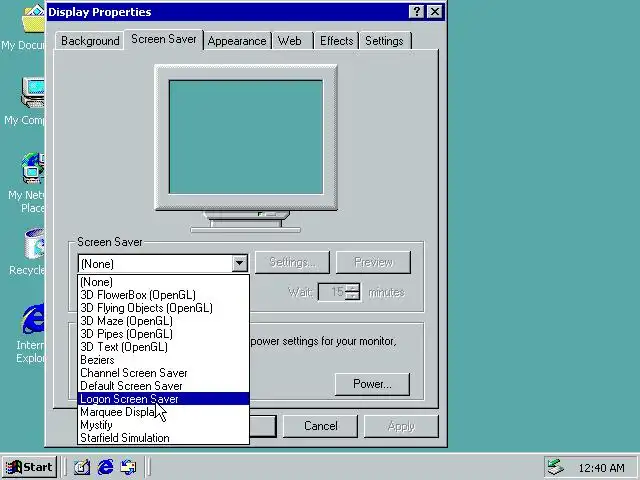
Task: Select 3D Flying Objects (OpenGL) option
Action: pyautogui.click(x=163, y=308)
